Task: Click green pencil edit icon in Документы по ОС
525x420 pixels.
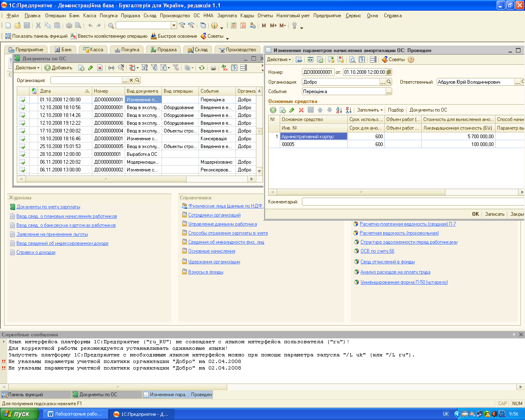Action: point(90,68)
